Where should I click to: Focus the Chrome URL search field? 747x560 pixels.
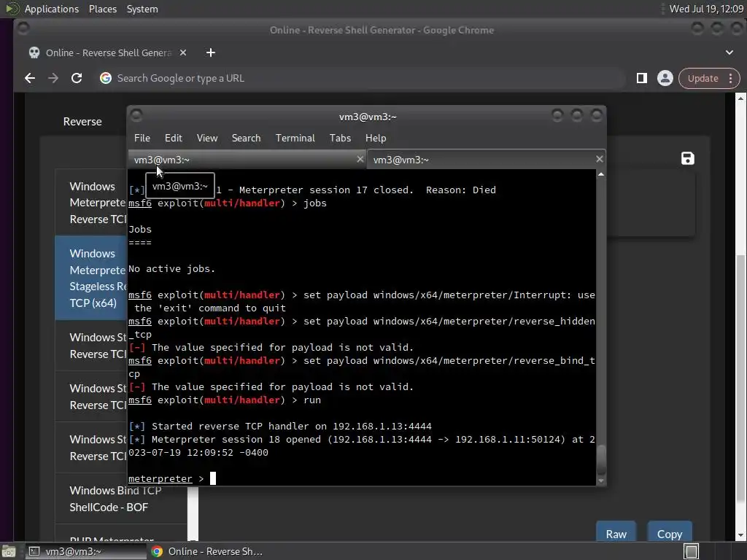(x=362, y=78)
